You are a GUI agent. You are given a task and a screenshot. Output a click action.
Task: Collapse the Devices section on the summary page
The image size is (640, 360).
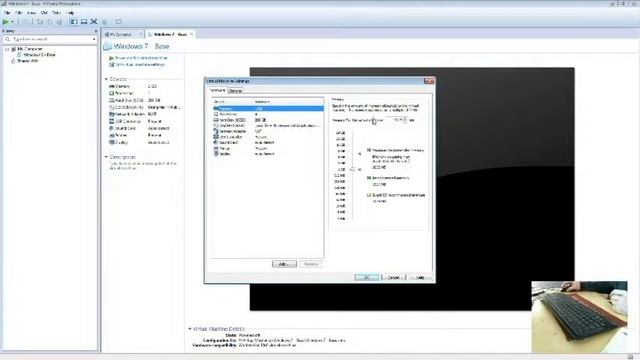[107, 79]
